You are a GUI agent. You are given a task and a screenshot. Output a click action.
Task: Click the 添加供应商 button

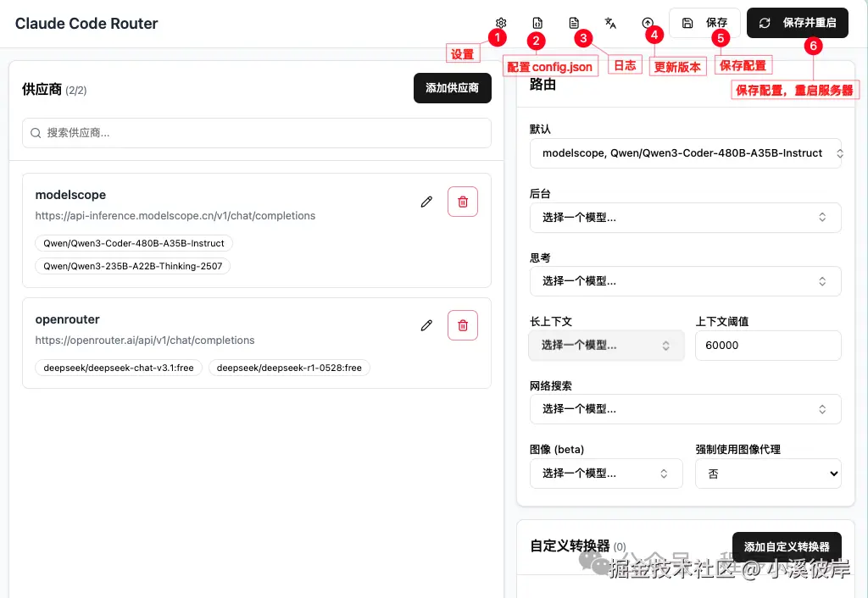452,88
